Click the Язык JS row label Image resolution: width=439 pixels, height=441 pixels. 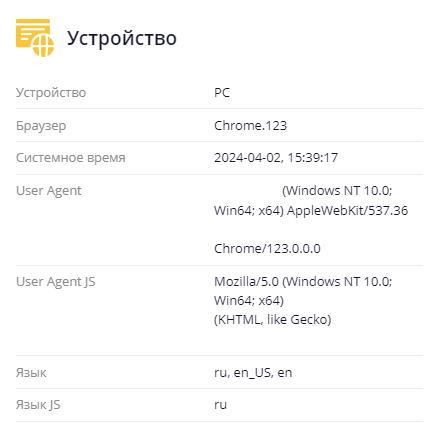(x=38, y=405)
